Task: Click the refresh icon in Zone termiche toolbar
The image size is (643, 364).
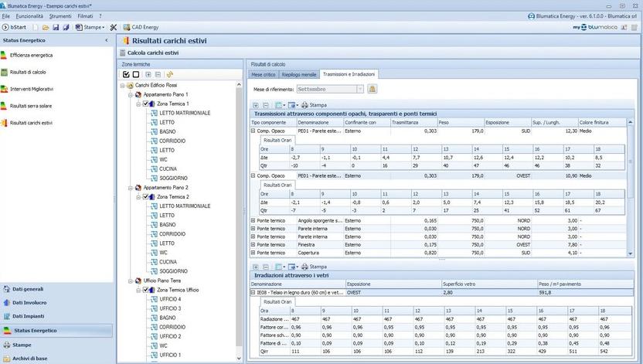Action: (168, 74)
